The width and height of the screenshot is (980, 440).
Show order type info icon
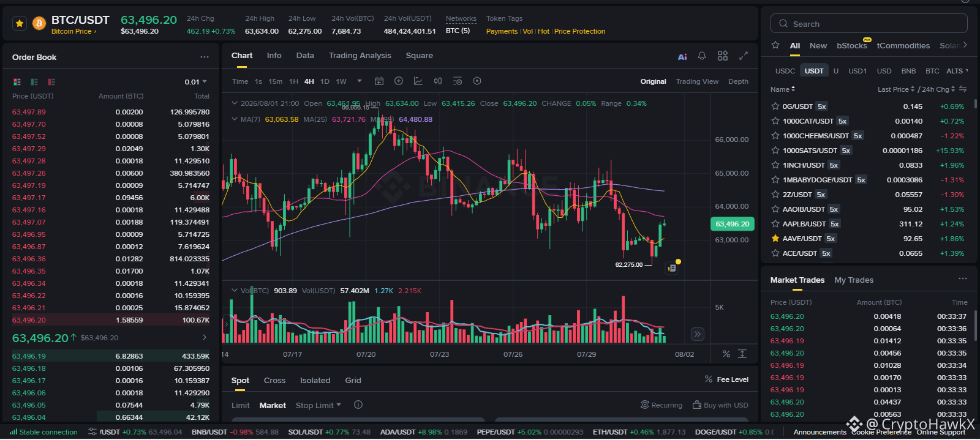[x=358, y=405]
